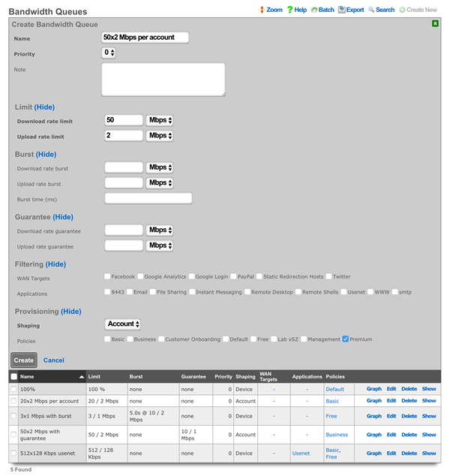Check the Facebook WAN target
Viewport: 453px width, 476px height.
[107, 276]
